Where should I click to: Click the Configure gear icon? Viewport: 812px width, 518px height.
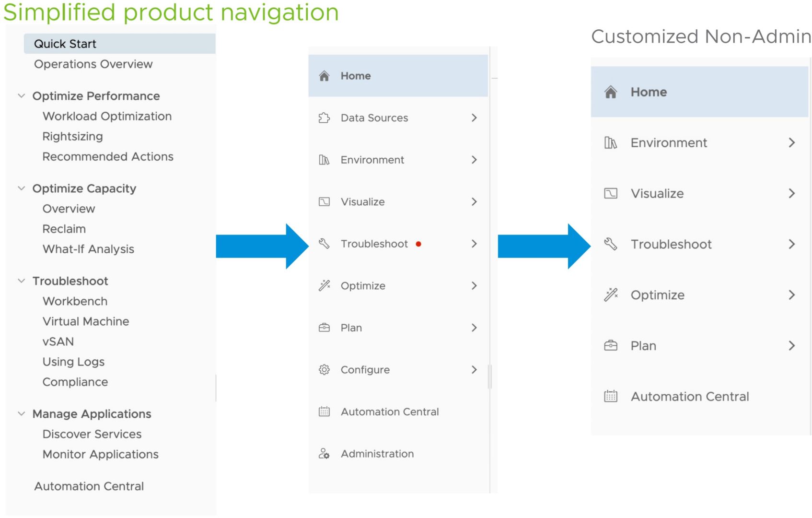pos(324,370)
